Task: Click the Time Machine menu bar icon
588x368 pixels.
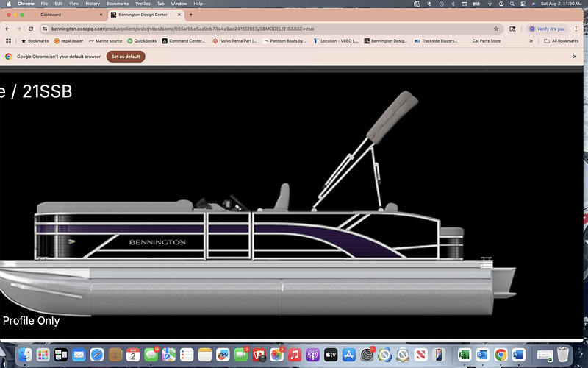Action: coord(442,4)
